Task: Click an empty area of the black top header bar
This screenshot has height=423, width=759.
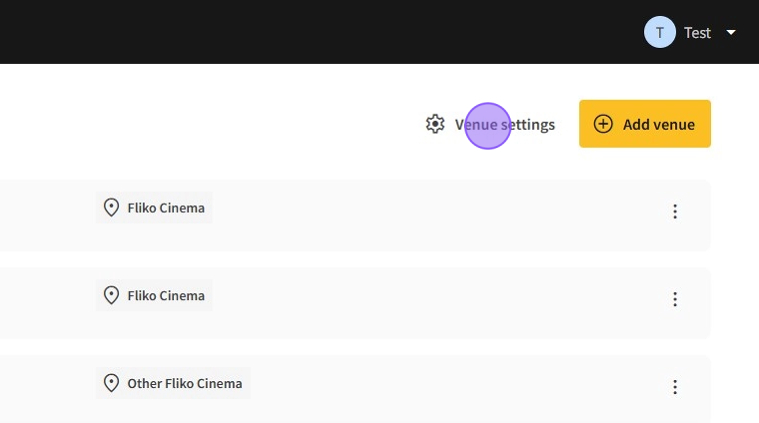Action: [x=300, y=32]
